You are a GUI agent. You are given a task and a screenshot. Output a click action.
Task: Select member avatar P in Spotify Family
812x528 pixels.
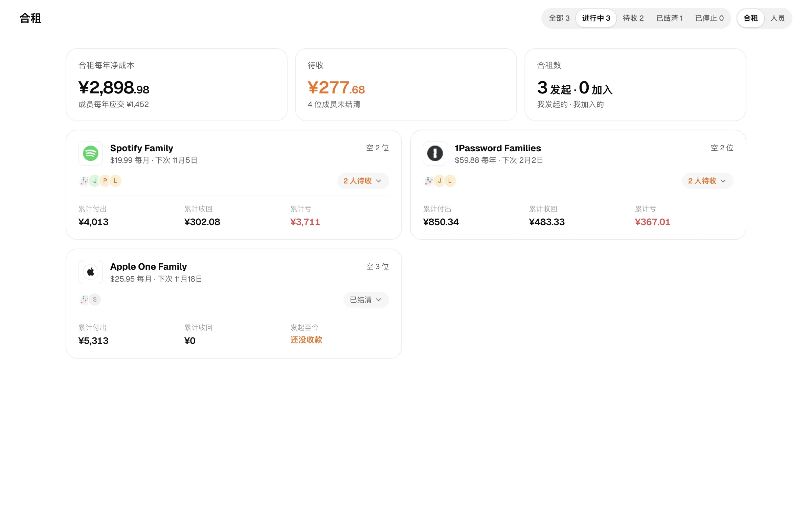click(105, 180)
